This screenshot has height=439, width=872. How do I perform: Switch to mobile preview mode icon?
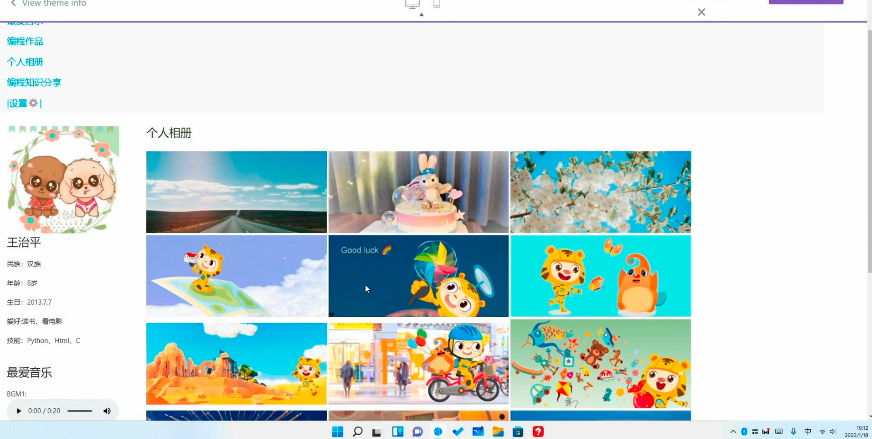click(x=437, y=4)
